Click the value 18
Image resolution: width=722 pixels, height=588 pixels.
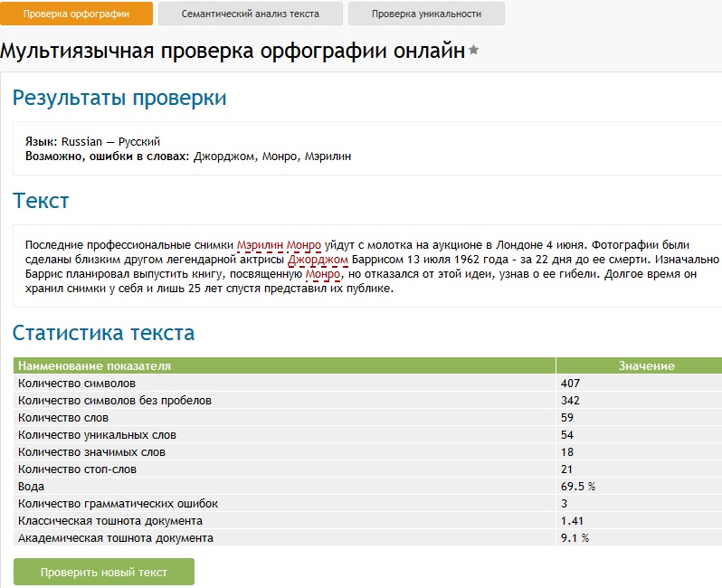coord(566,452)
